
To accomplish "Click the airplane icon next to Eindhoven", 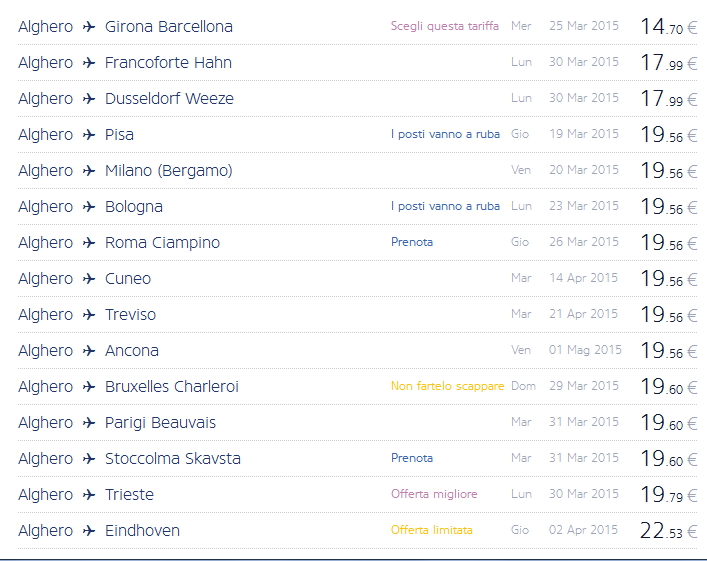I will pos(89,531).
